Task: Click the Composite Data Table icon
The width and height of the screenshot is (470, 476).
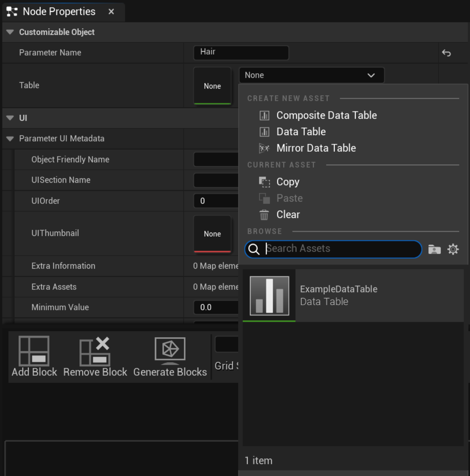Action: 264,116
